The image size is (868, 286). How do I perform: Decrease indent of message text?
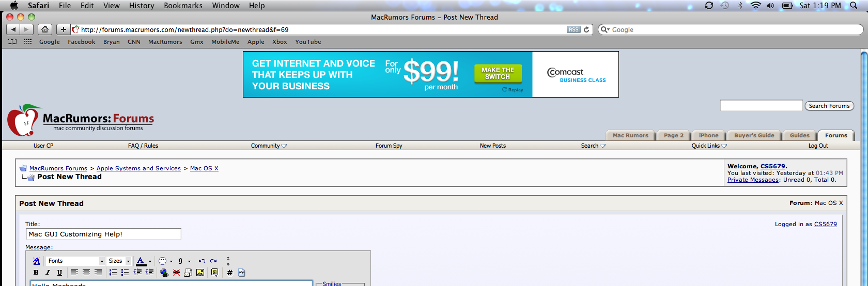(x=138, y=273)
